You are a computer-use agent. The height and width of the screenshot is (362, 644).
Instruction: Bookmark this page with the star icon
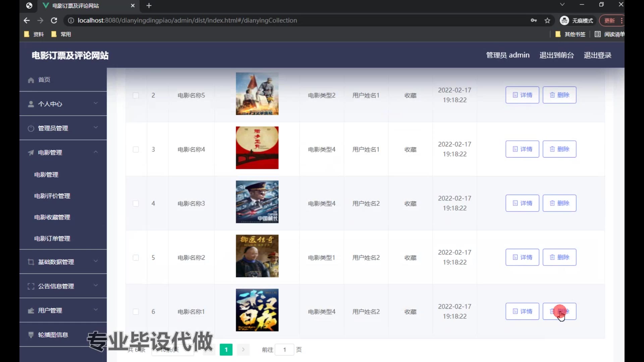(547, 20)
